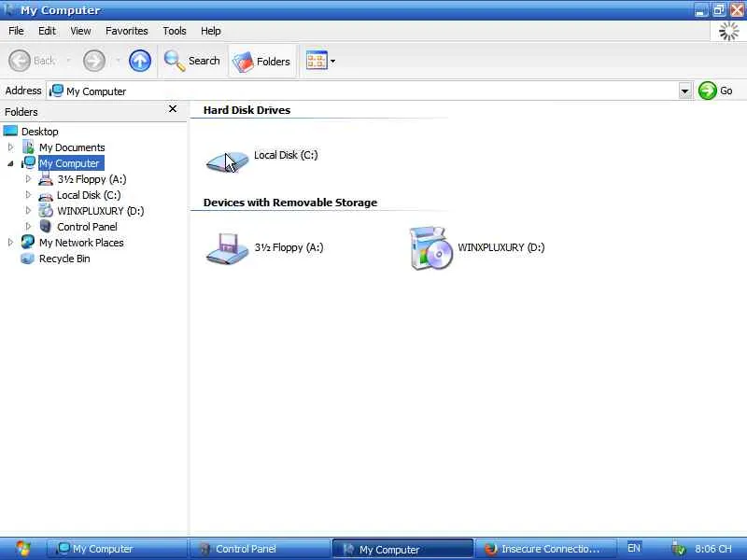Expand WINXPLUXURY (D:) tree node
This screenshot has width=747, height=560.
point(28,211)
